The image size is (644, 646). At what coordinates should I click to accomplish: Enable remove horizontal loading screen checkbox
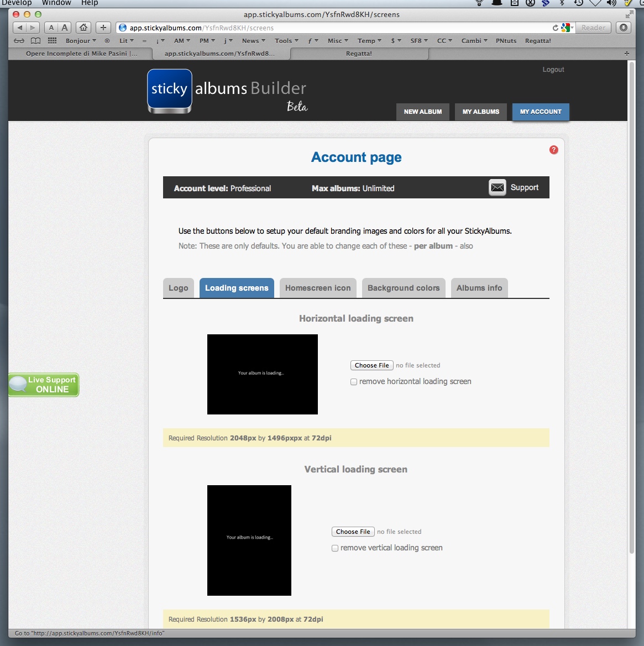point(354,382)
